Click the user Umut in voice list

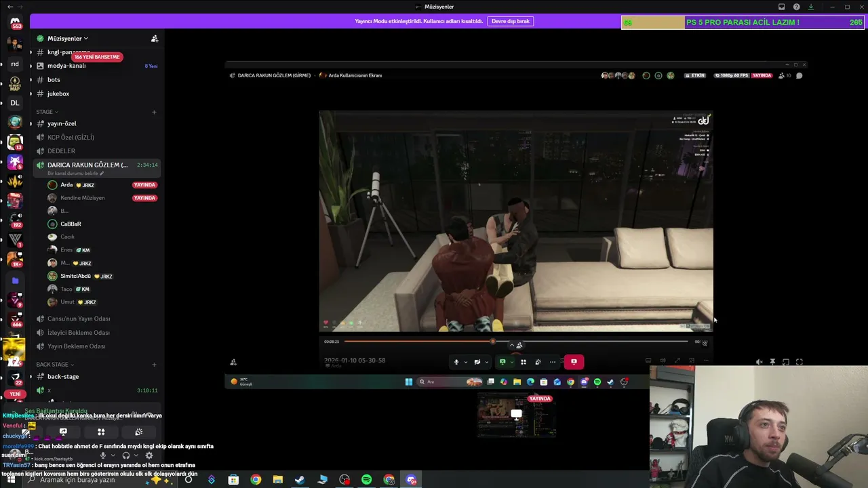67,302
